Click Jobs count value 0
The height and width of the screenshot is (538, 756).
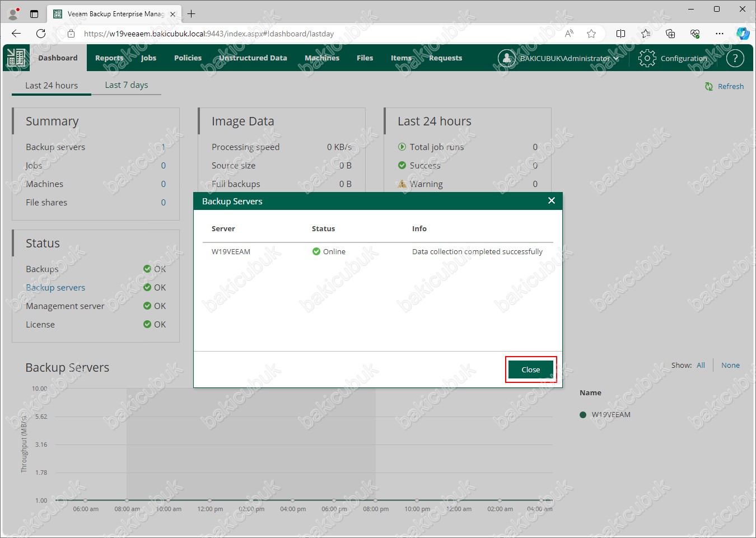point(164,165)
